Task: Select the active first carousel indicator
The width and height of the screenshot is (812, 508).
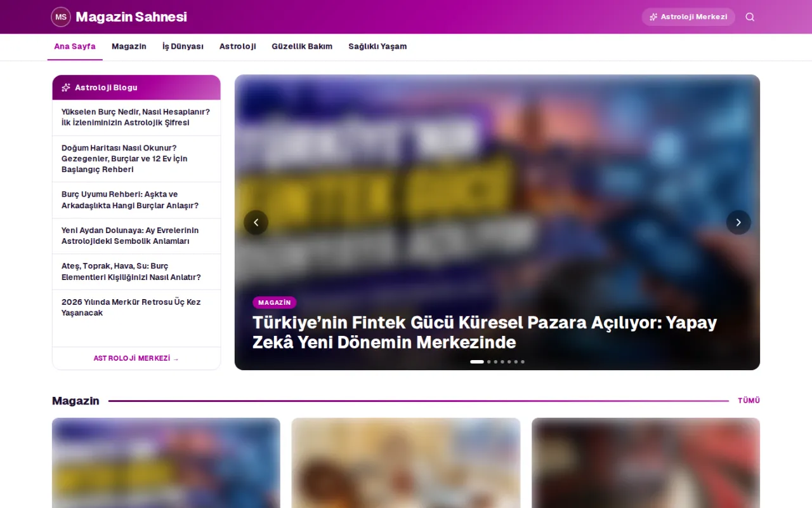Action: tap(477, 362)
